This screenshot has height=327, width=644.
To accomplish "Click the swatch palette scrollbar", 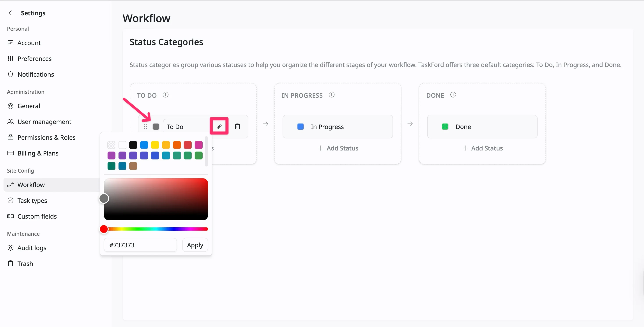I will (206, 151).
